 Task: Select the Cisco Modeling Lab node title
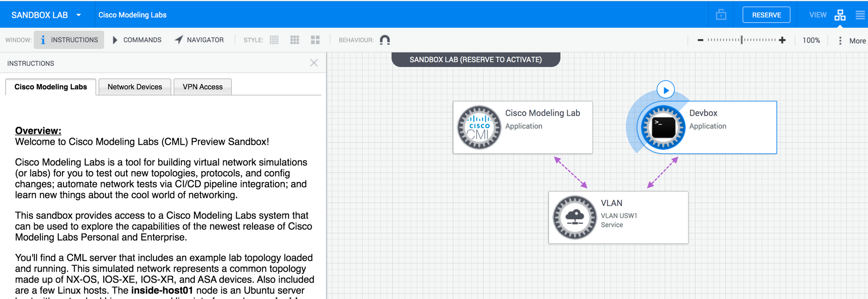[x=542, y=113]
